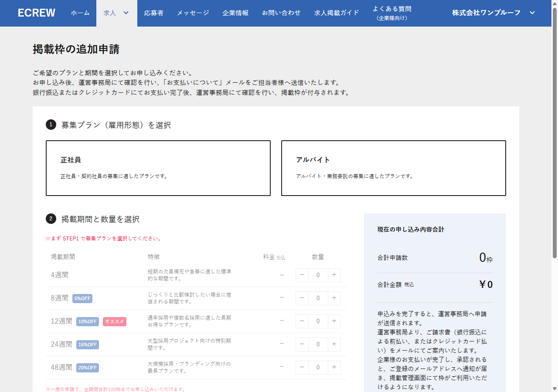Click the 8週間 period label
558x392 pixels.
(60, 298)
